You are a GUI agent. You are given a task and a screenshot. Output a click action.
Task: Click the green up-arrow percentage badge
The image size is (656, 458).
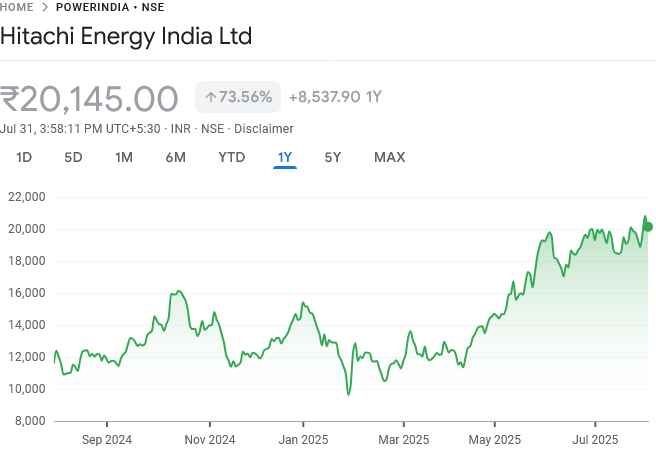tap(238, 97)
